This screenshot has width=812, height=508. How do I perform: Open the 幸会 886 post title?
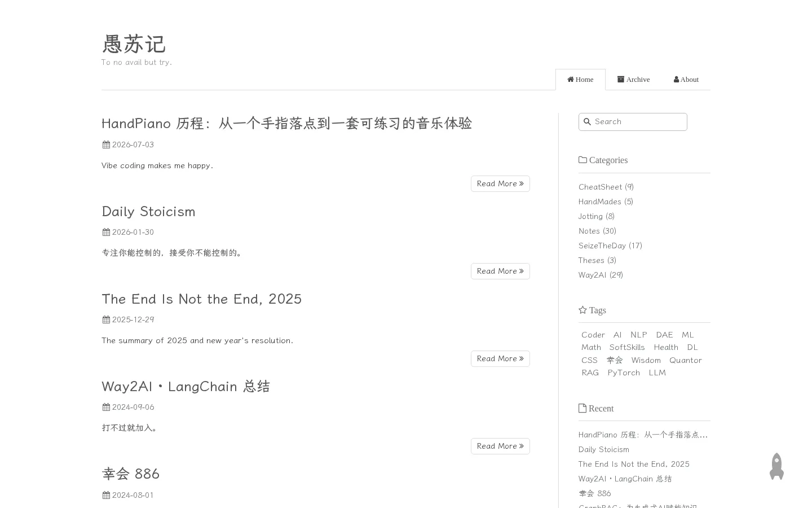point(130,474)
